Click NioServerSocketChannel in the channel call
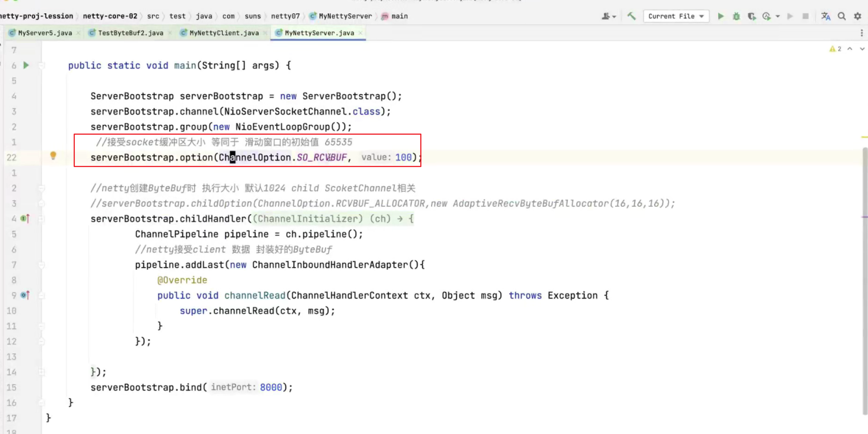 [286, 111]
